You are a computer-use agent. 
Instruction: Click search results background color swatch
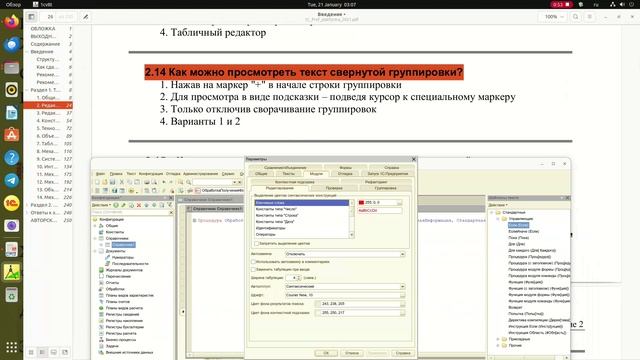[x=318, y=304]
